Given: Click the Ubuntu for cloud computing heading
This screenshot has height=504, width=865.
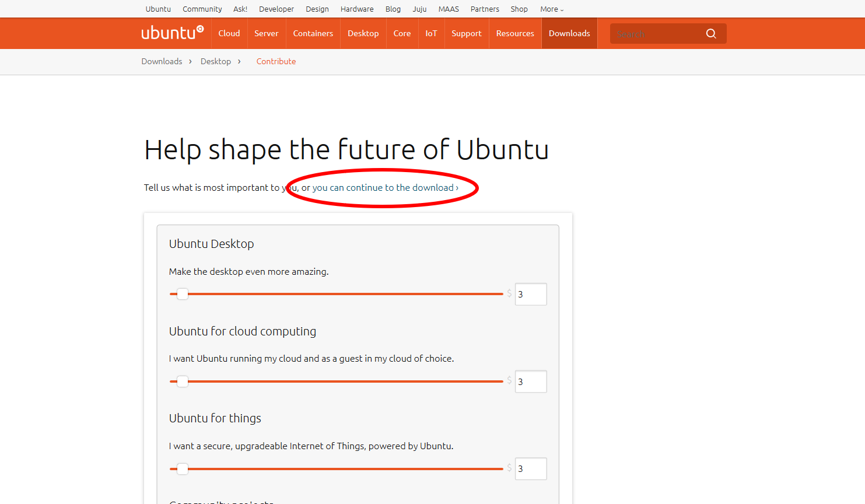Looking at the screenshot, I should point(243,331).
